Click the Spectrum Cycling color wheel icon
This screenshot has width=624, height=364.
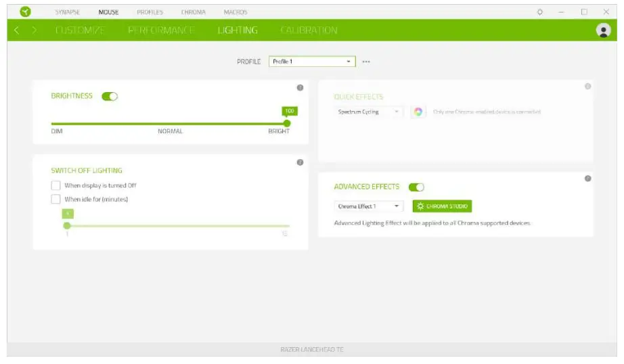[418, 112]
